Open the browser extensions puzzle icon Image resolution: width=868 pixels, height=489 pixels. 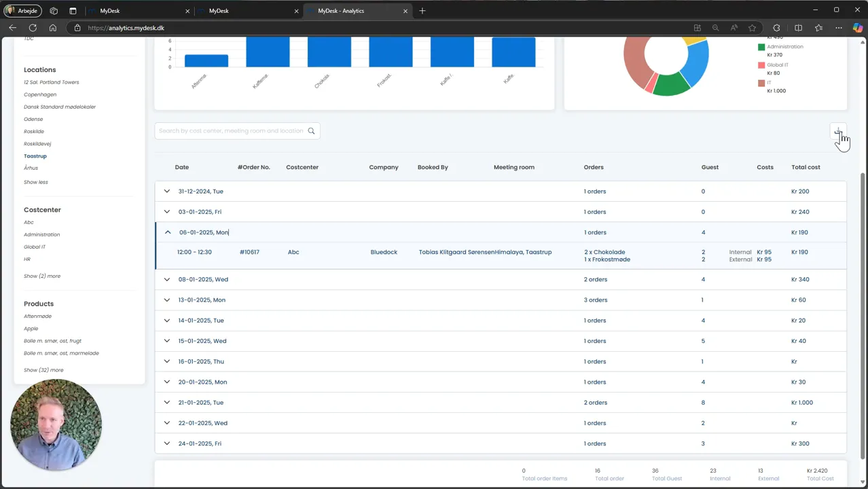(x=776, y=28)
